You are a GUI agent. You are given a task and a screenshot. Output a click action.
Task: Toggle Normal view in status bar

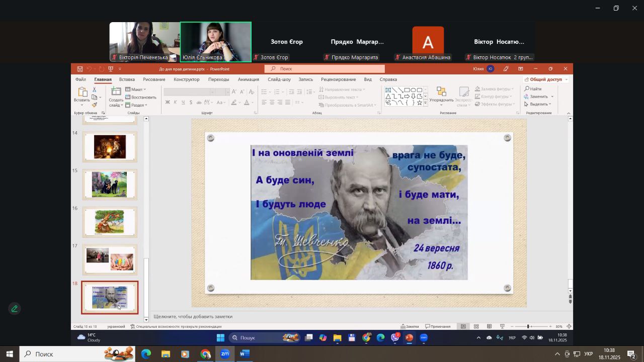tap(463, 327)
